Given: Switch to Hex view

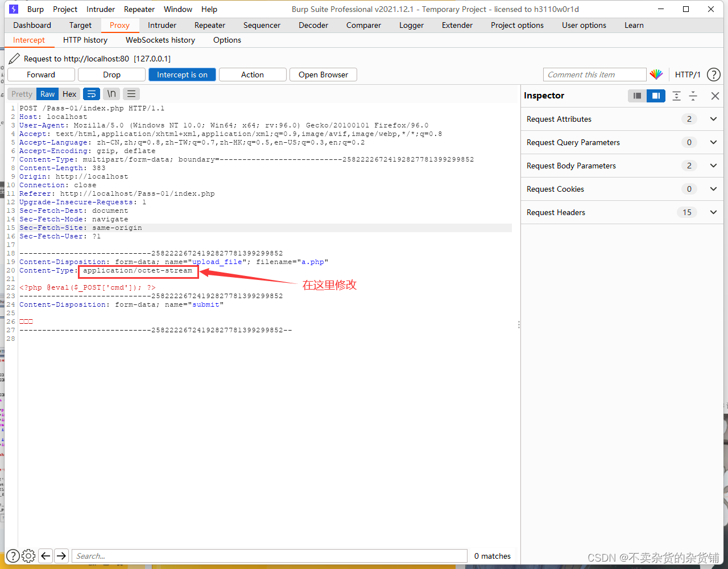Looking at the screenshot, I should pos(69,94).
